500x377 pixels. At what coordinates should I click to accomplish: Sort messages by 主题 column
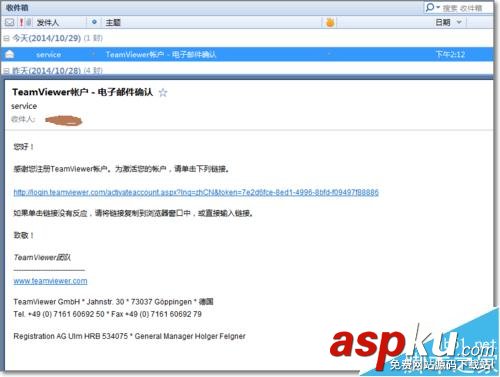(x=113, y=23)
